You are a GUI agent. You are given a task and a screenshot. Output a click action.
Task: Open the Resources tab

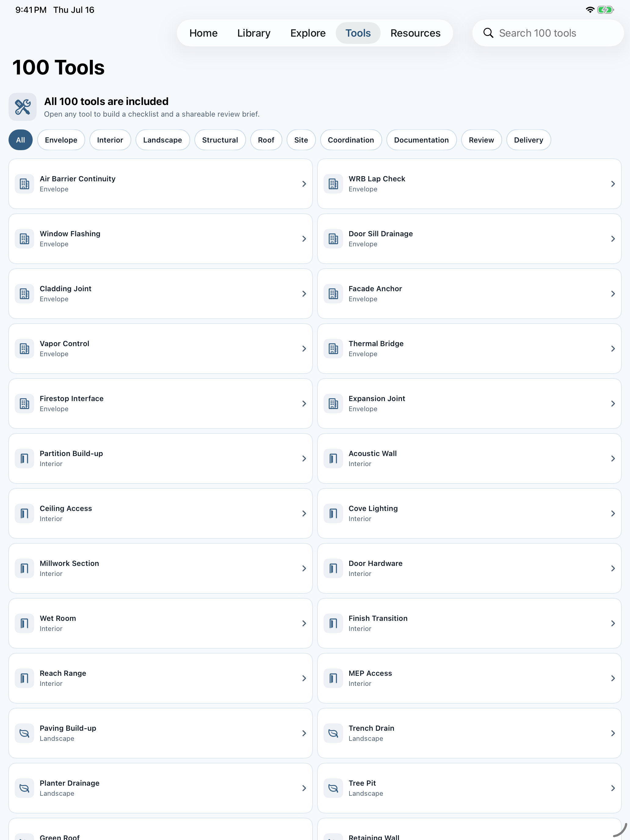(x=415, y=33)
